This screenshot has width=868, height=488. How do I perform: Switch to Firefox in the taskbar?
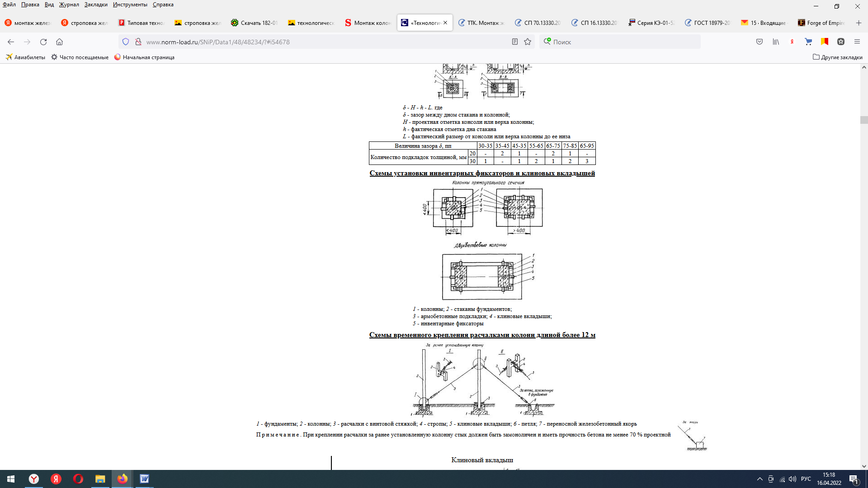(x=123, y=479)
